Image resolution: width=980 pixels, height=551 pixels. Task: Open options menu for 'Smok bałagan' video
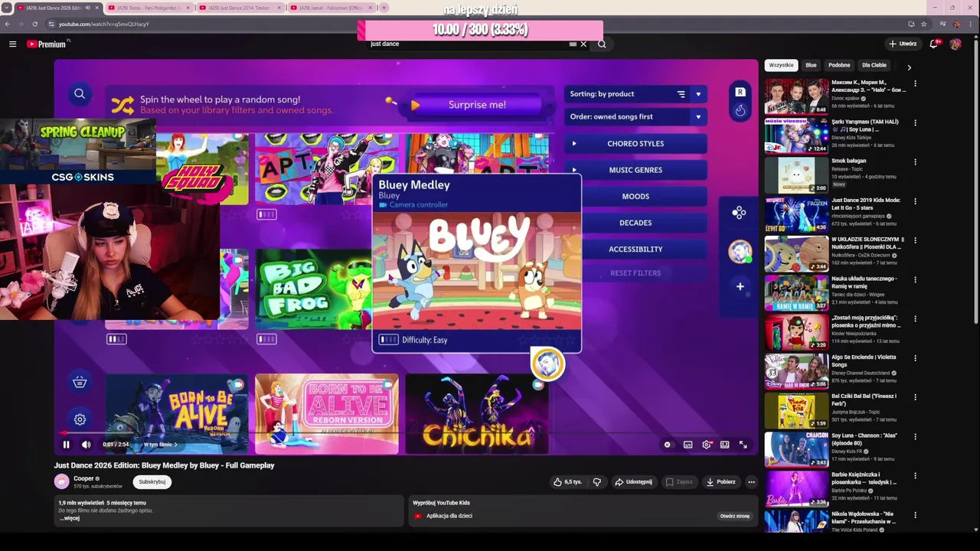point(915,162)
